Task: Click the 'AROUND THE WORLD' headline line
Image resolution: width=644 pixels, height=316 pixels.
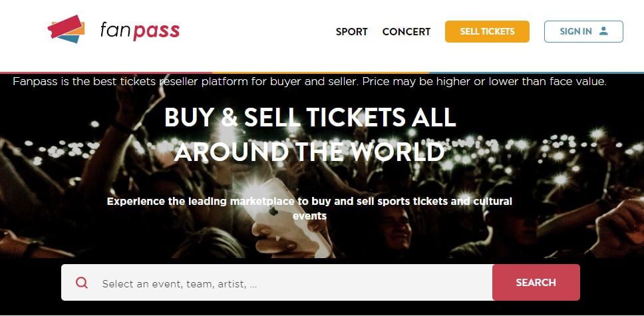Action: 309,152
